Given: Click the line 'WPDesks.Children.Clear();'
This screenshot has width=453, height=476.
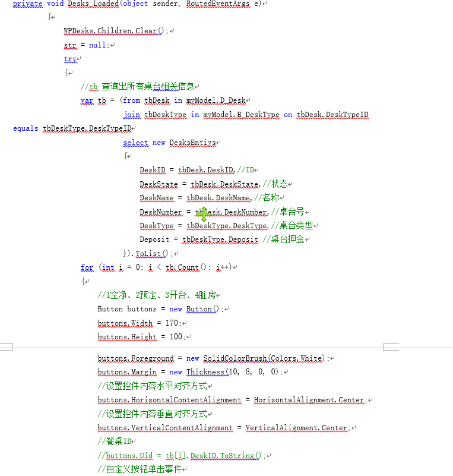Looking at the screenshot, I should click(116, 31).
